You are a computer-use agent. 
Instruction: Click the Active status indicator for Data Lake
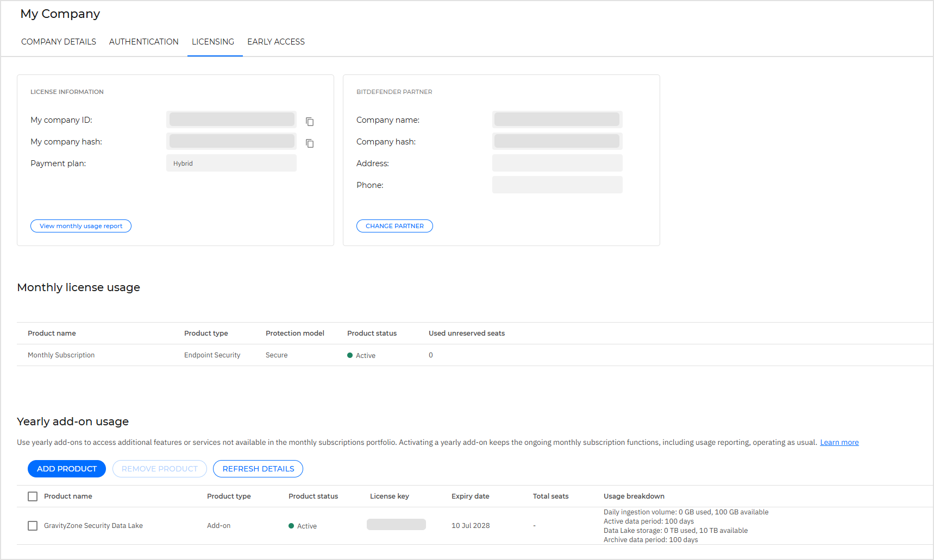[292, 525]
